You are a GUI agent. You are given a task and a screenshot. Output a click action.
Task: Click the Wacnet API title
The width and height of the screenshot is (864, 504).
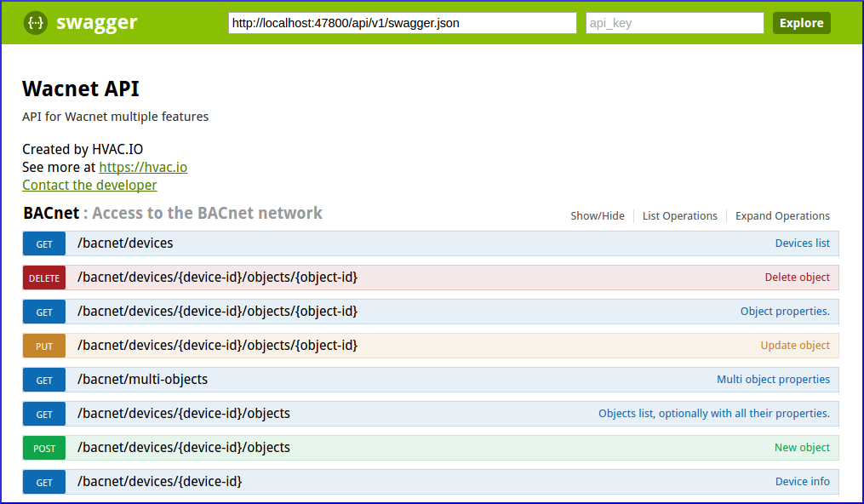(x=81, y=89)
